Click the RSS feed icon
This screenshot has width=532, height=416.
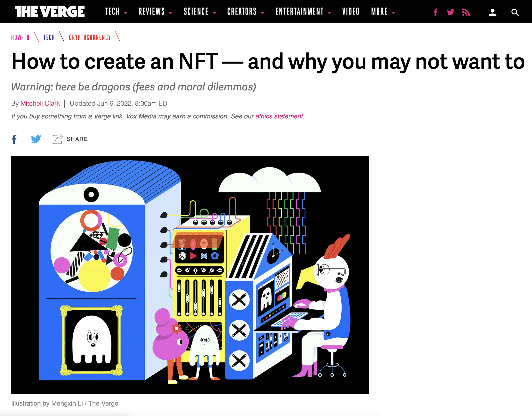pos(466,12)
